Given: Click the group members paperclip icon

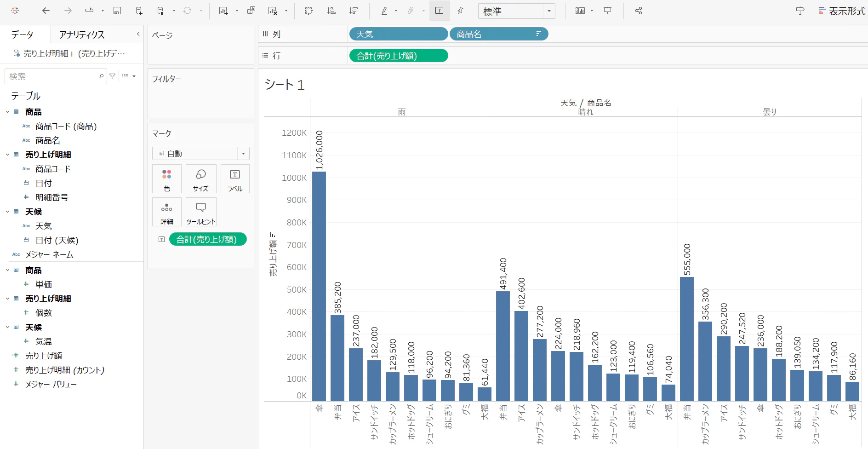Looking at the screenshot, I should point(411,11).
